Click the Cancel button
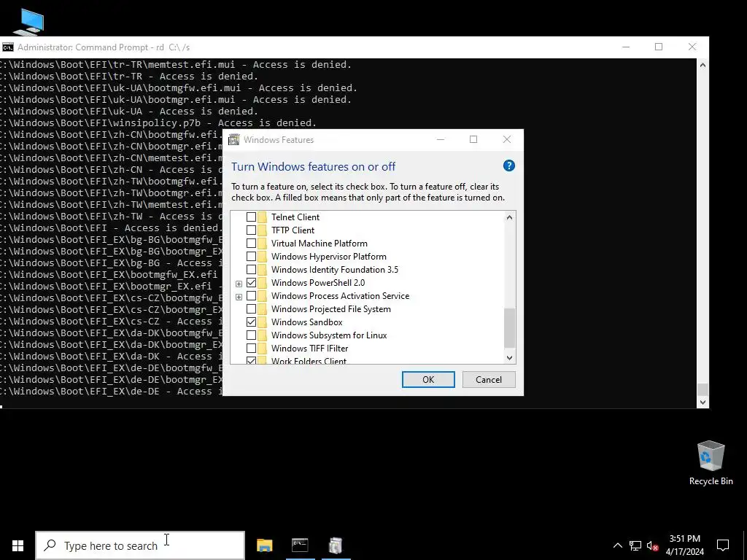 tap(489, 379)
